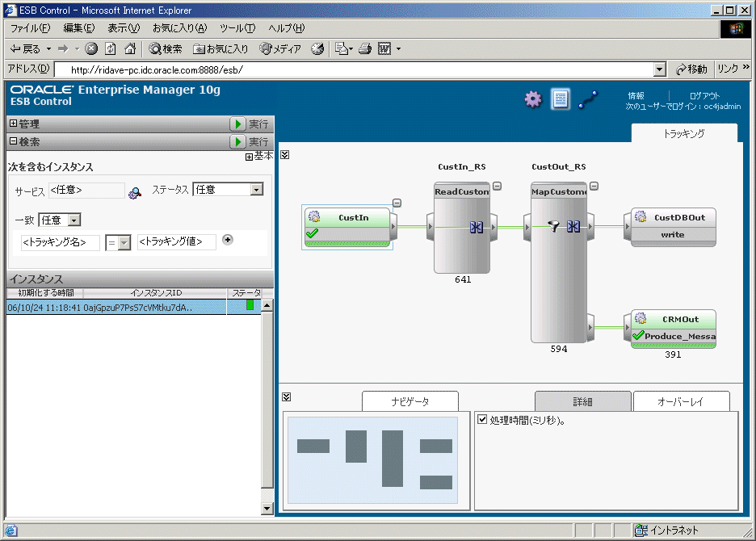
Task: Click MapCustomer transformation icon
Action: pyautogui.click(x=573, y=226)
